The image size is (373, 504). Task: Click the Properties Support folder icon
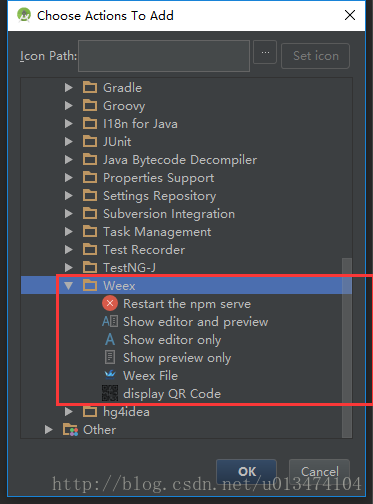tap(90, 177)
